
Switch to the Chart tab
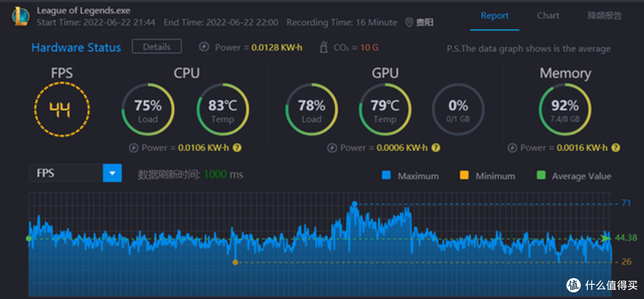pos(548,16)
